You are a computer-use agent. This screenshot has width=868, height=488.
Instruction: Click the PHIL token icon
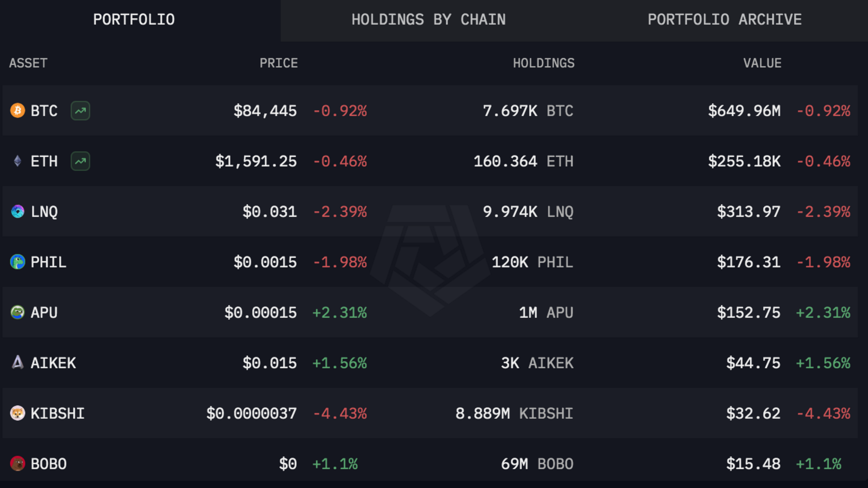pyautogui.click(x=17, y=262)
